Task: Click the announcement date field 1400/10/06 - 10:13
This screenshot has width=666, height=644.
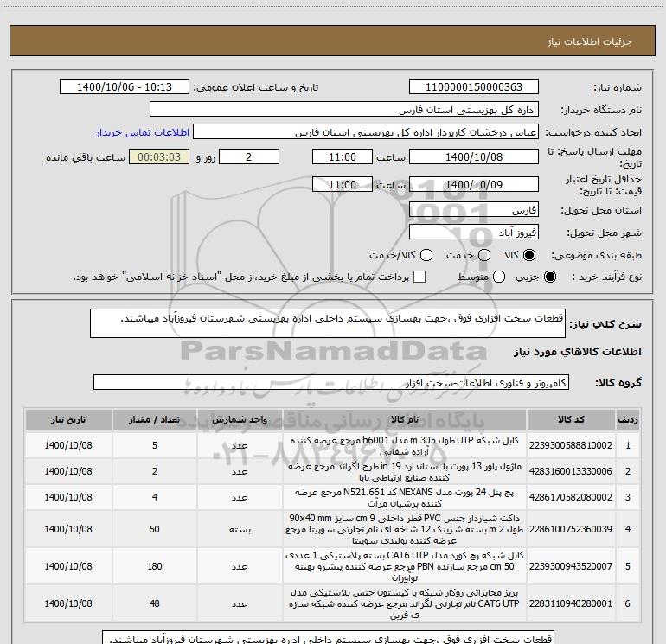Action: [125, 87]
